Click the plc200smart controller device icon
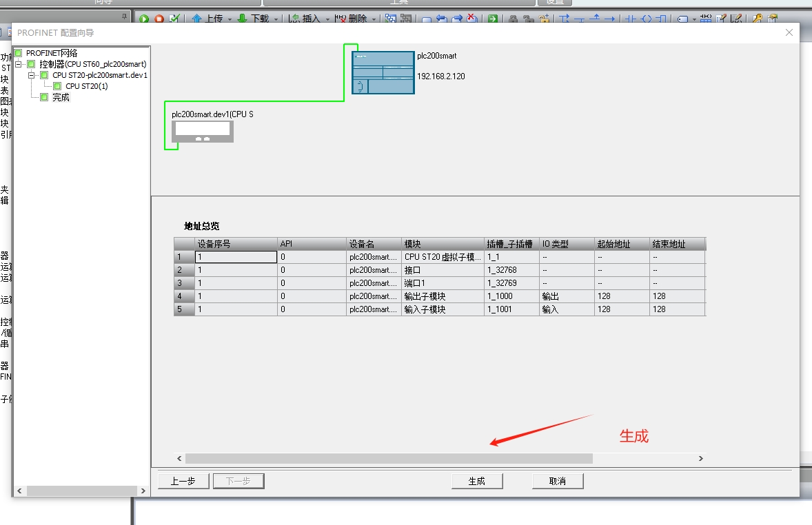 click(x=383, y=72)
